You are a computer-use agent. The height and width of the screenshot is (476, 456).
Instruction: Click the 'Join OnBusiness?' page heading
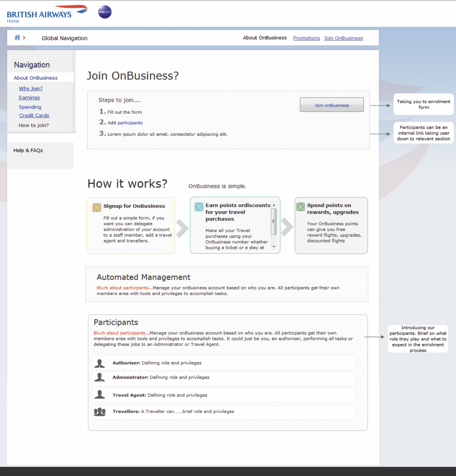133,76
